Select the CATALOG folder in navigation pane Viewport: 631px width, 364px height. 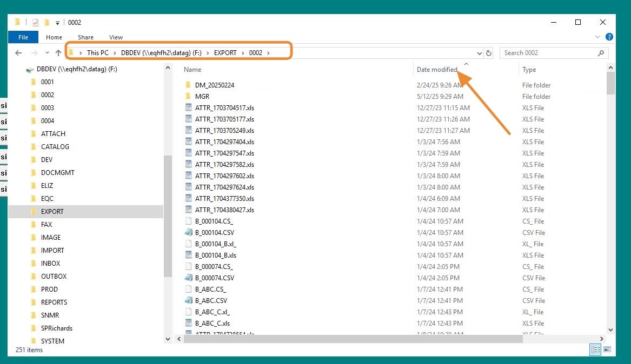pos(55,147)
